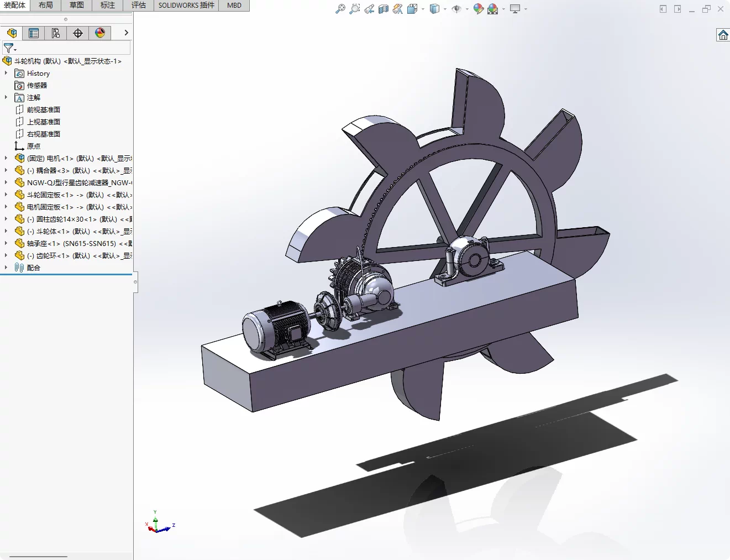
Task: Click the feature tree filter funnel
Action: [x=9, y=48]
